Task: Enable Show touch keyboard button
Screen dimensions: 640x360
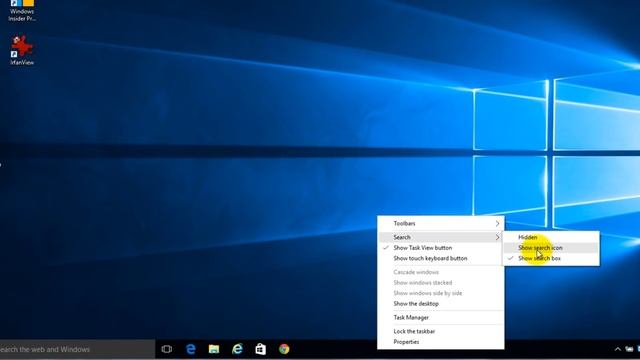Action: pos(441,258)
